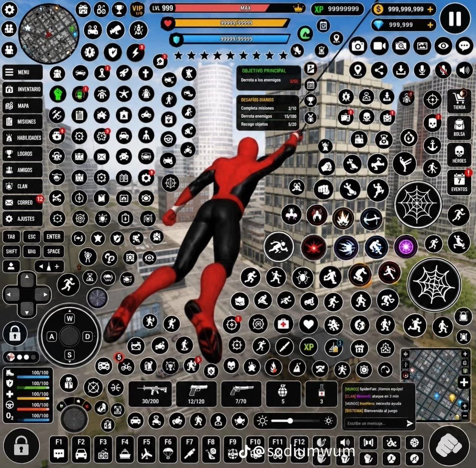The image size is (476, 468).
Task: Select the revolver 7/70 slot
Action: coord(241,394)
